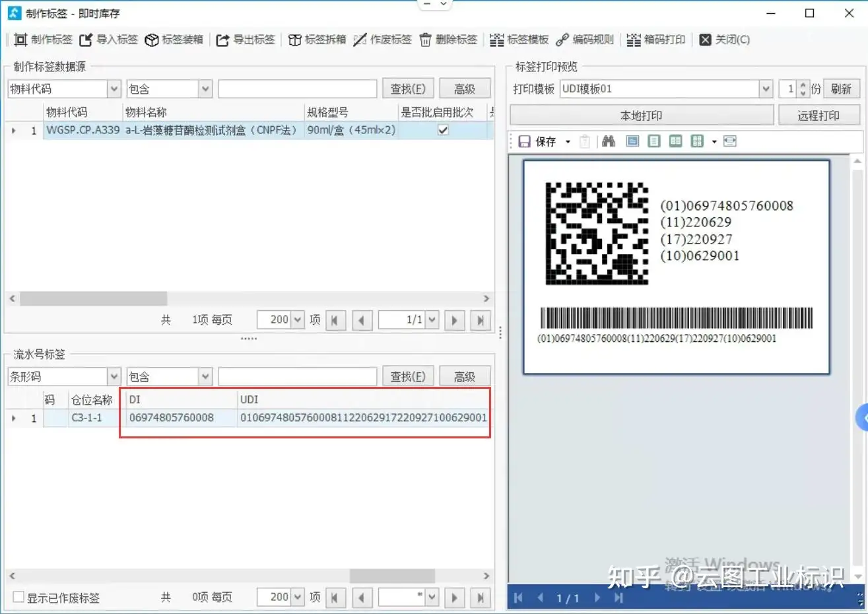Image resolution: width=868 pixels, height=614 pixels.
Task: Open the 打印模板 UDI模板01 dropdown
Action: pos(766,88)
